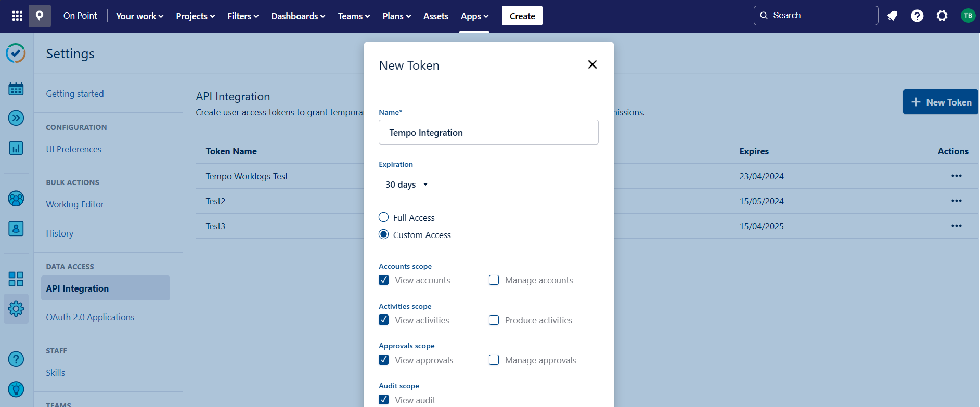The height and width of the screenshot is (407, 980).
Task: Open Jira settings gear in top bar
Action: coord(942,16)
